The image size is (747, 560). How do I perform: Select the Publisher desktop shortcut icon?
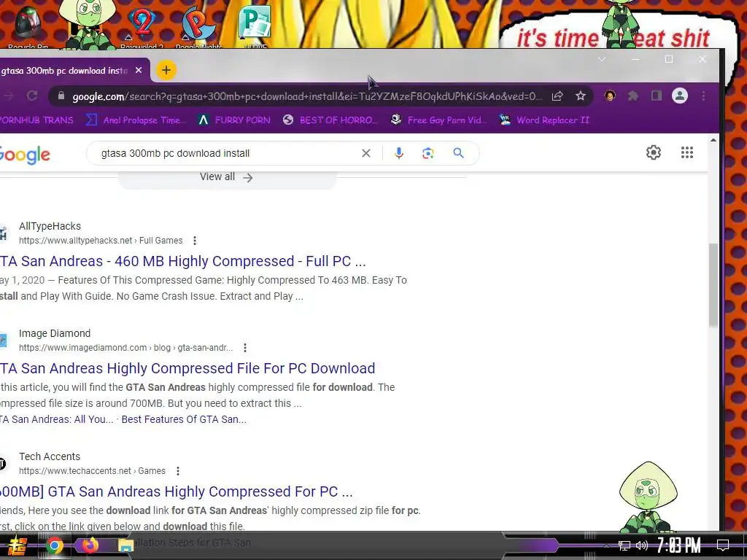[255, 26]
